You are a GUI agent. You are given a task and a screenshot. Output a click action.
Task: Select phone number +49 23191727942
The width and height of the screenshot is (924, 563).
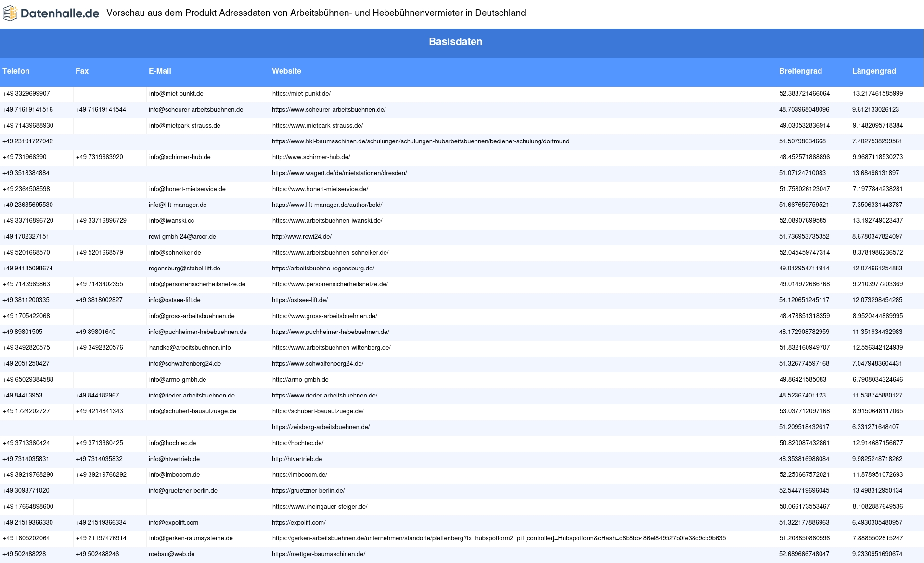28,141
